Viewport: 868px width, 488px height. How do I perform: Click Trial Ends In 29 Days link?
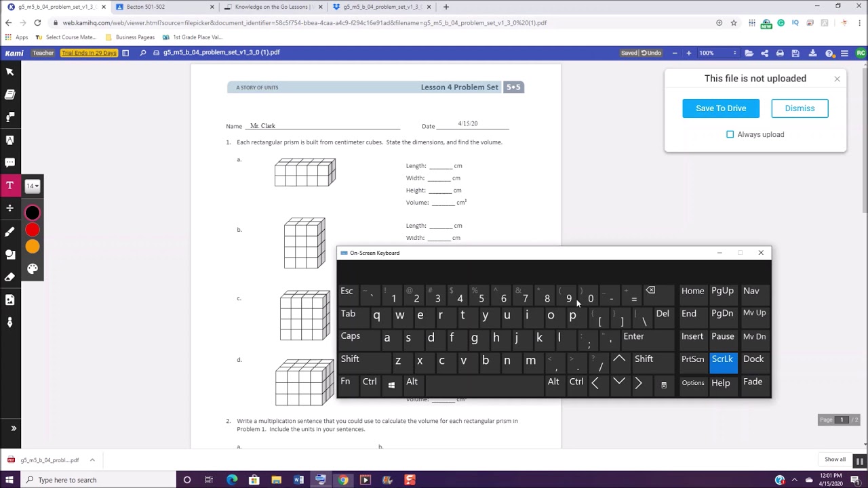click(x=89, y=53)
